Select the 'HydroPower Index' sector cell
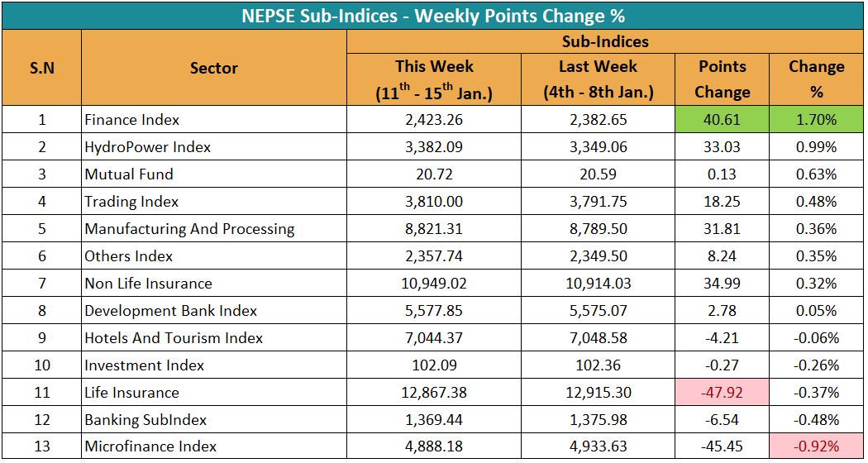This screenshot has width=868, height=463. click(x=148, y=147)
